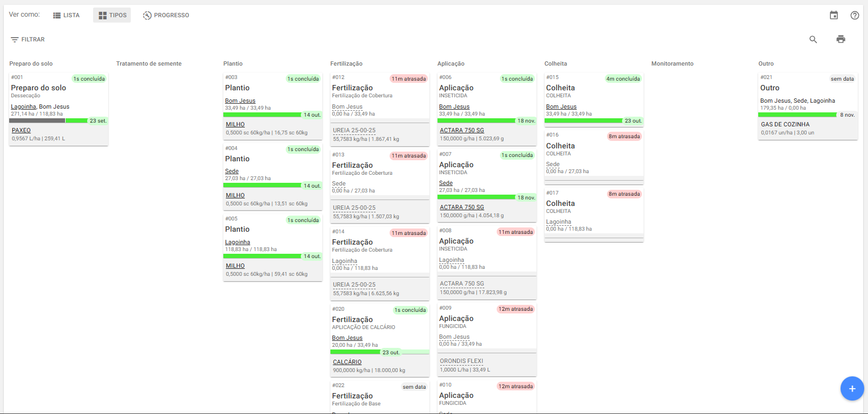The image size is (868, 414).
Task: Click the print icon
Action: click(x=841, y=39)
